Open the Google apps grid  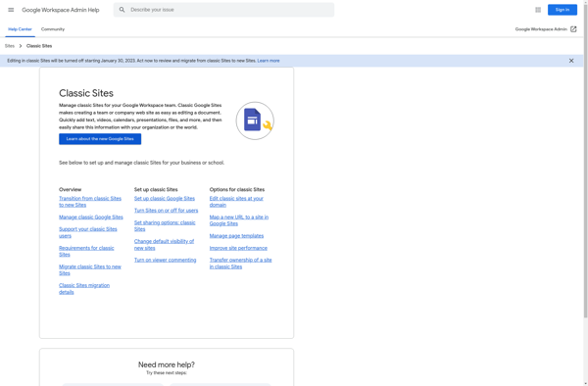pyautogui.click(x=538, y=10)
